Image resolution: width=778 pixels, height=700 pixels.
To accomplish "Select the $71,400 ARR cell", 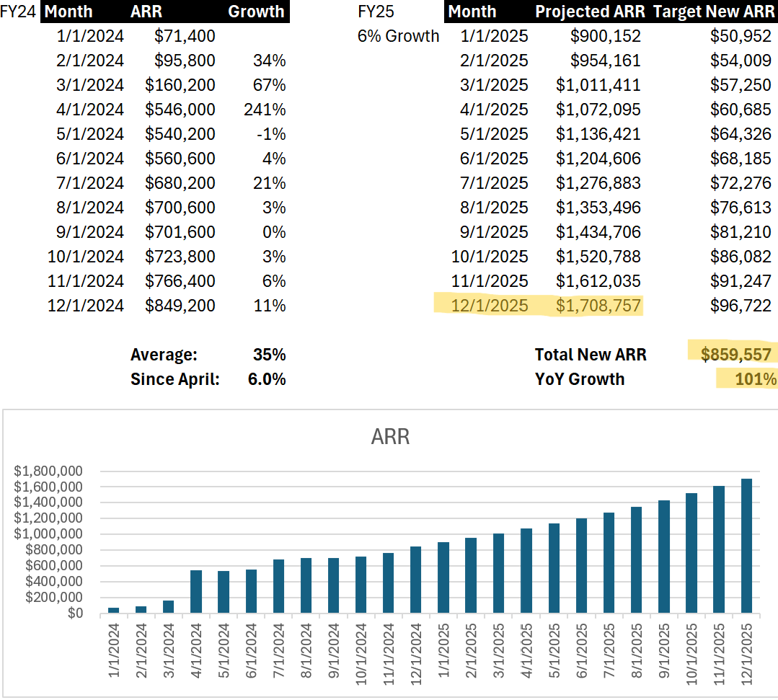I will [x=185, y=36].
